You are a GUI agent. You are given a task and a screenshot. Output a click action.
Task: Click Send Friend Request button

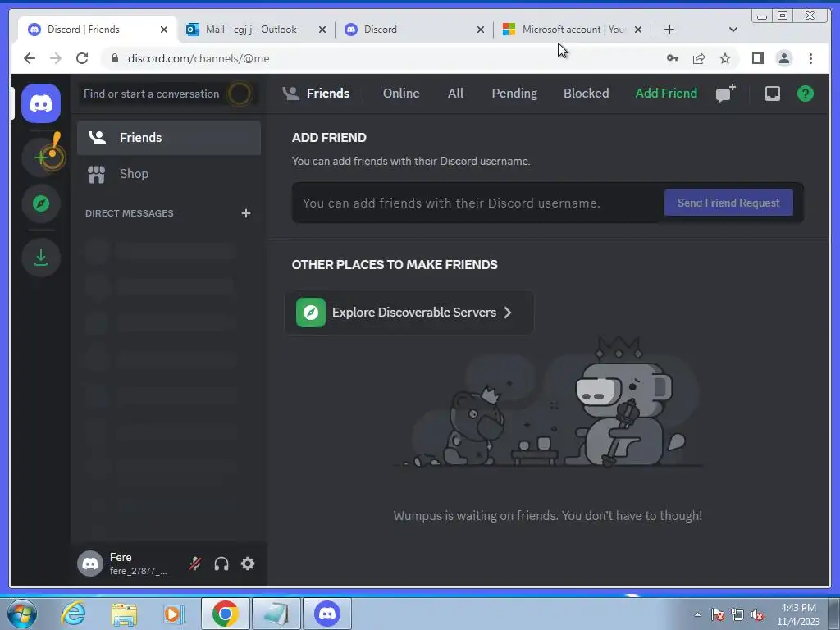(x=728, y=203)
